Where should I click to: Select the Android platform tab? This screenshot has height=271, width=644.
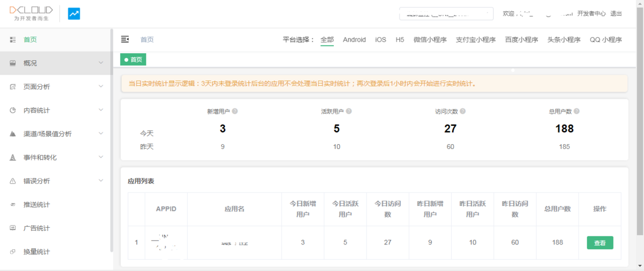pyautogui.click(x=354, y=40)
